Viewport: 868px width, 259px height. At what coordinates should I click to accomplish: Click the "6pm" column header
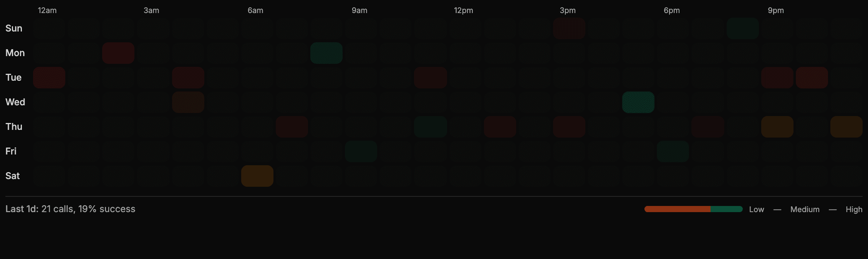coord(672,10)
